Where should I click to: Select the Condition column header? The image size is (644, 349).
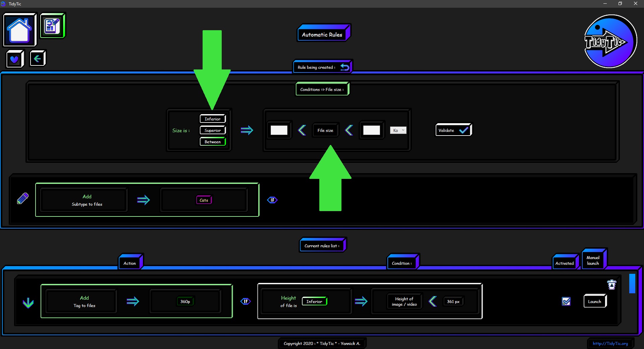(x=402, y=262)
